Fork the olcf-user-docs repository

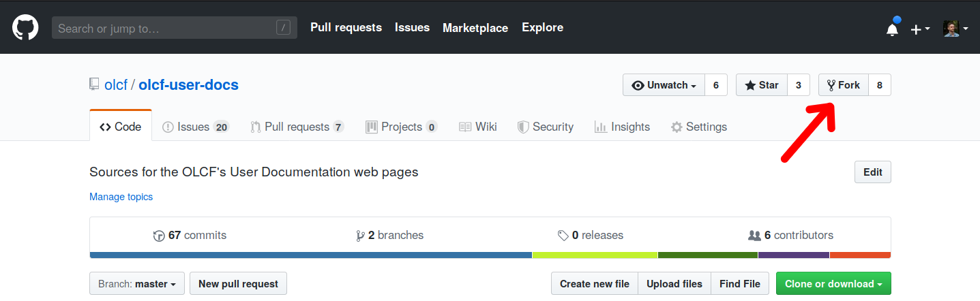844,85
